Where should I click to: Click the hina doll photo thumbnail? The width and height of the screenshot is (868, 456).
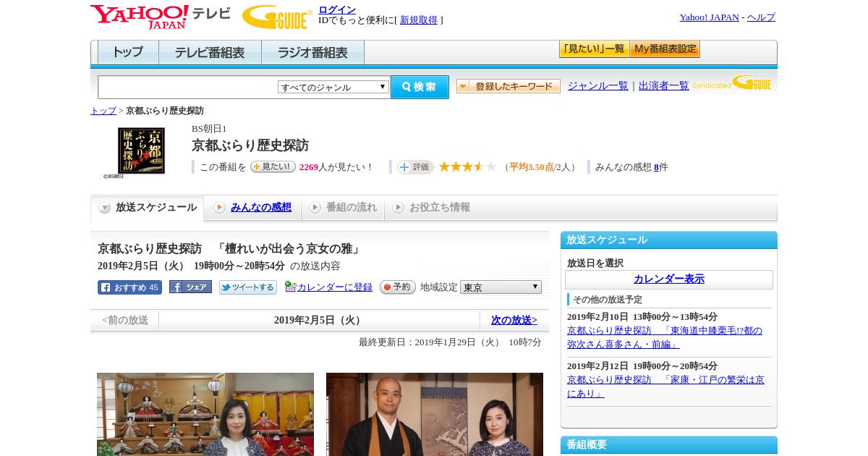(205, 414)
